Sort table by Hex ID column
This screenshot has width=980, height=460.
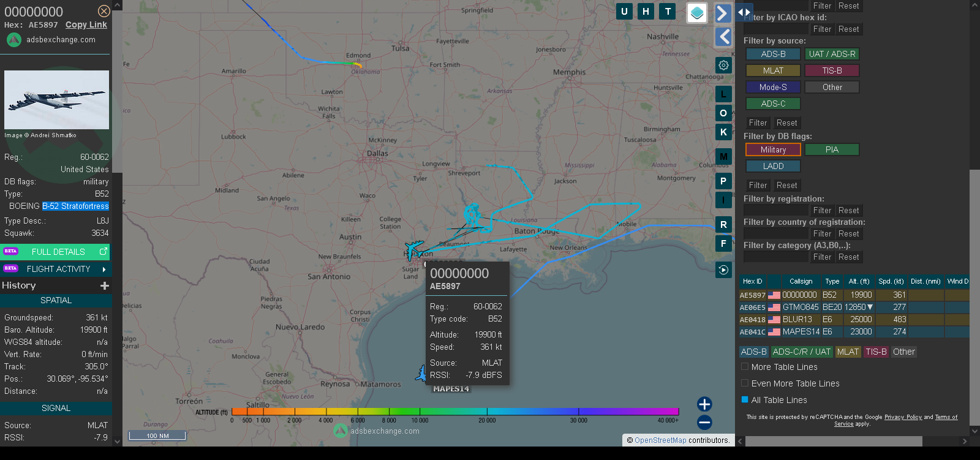click(752, 281)
